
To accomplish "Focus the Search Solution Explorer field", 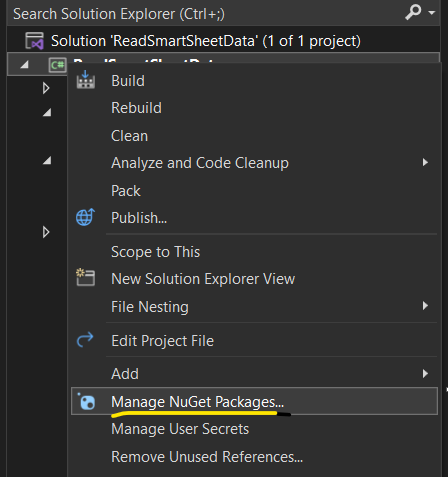I will [x=207, y=14].
